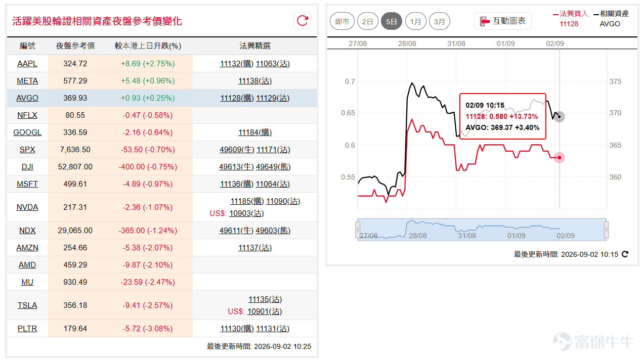
Task: Open warrant 11185(購) for NVDA
Action: tap(247, 201)
